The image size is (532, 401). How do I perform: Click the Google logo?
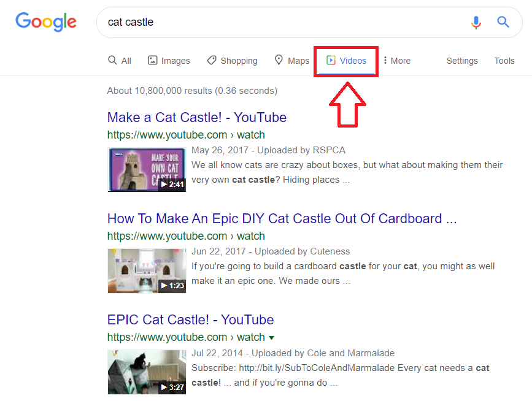click(46, 21)
